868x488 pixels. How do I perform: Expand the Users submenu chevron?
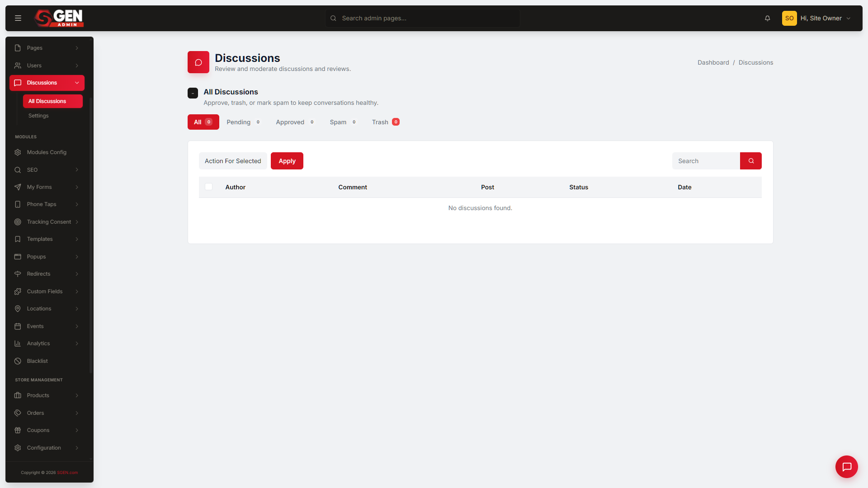point(77,66)
